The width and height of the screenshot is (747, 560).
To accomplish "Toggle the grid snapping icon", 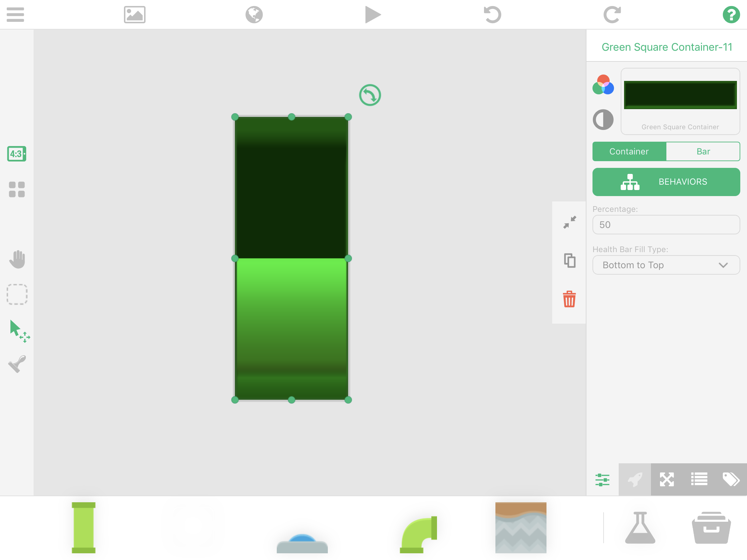I will [x=16, y=189].
